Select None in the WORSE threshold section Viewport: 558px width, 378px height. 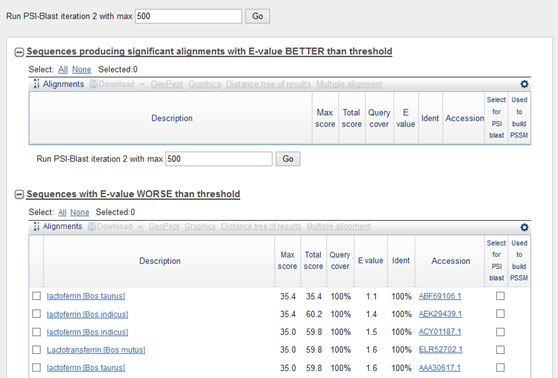[80, 212]
